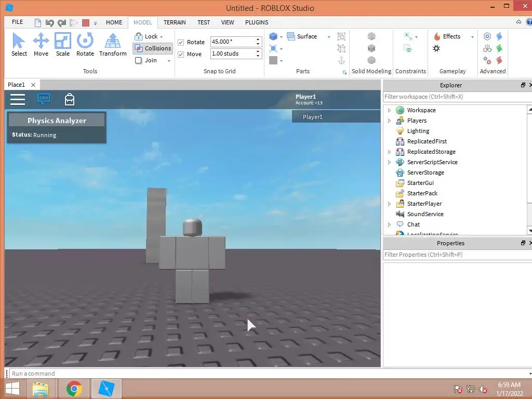Viewport: 532px width, 399px height.
Task: Click the Union icon in Solid Modeling
Action: [371, 36]
